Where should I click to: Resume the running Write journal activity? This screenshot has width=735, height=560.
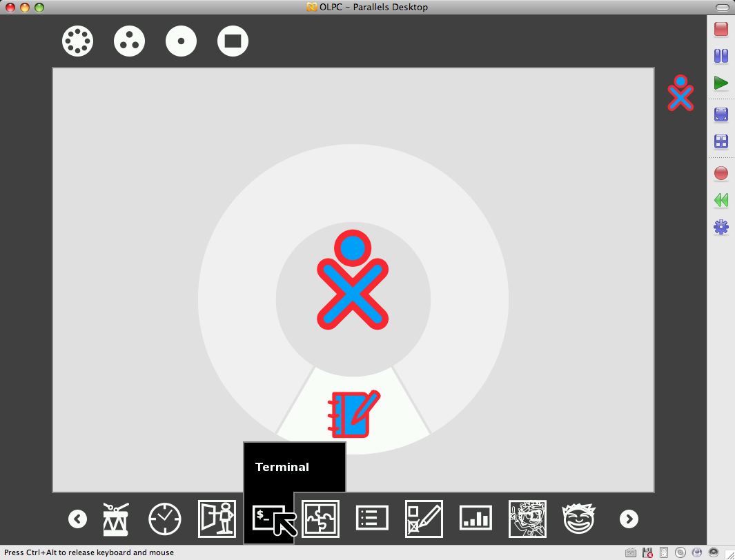353,414
